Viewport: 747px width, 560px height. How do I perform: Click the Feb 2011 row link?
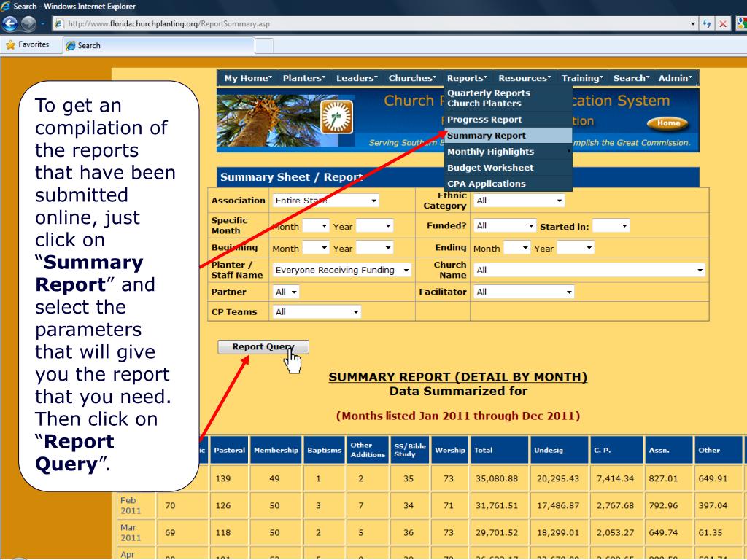coord(130,506)
